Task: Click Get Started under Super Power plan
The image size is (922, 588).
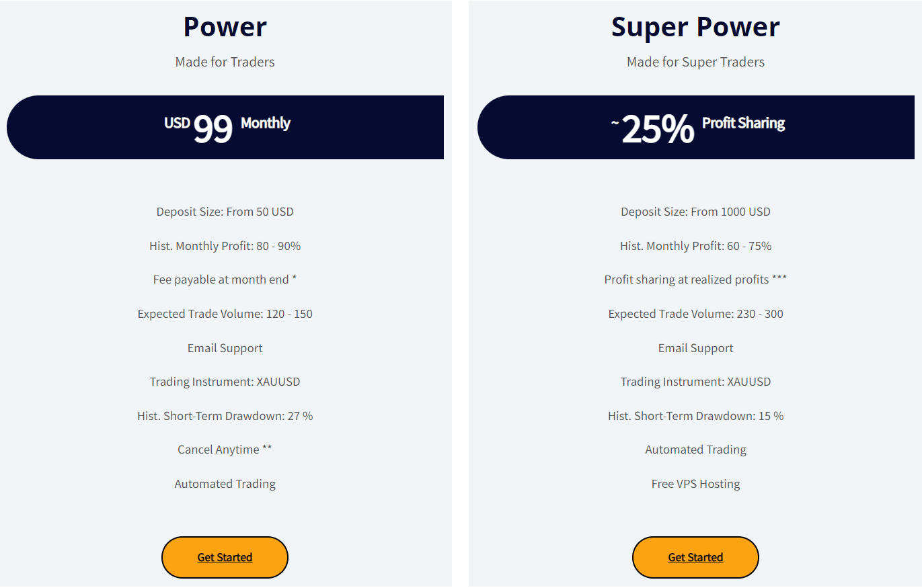Action: point(695,557)
